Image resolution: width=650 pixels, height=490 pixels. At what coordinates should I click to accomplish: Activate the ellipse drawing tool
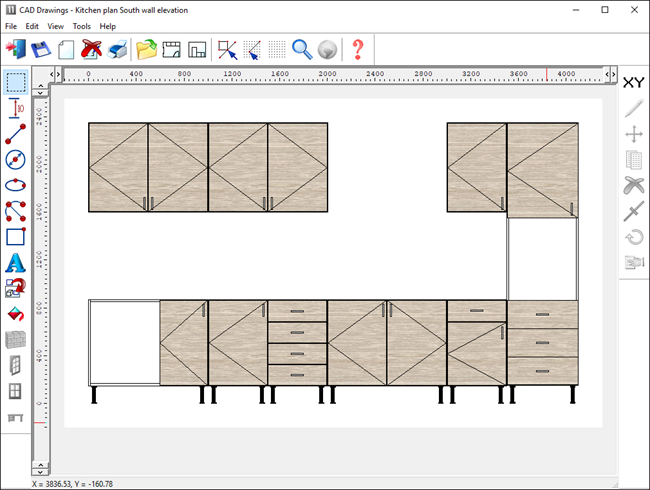pyautogui.click(x=16, y=186)
